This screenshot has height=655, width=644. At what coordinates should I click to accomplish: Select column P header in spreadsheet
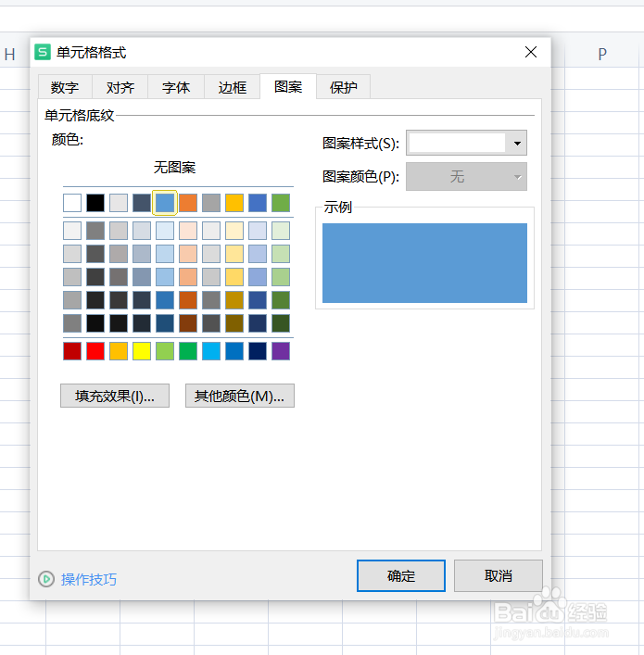click(601, 55)
